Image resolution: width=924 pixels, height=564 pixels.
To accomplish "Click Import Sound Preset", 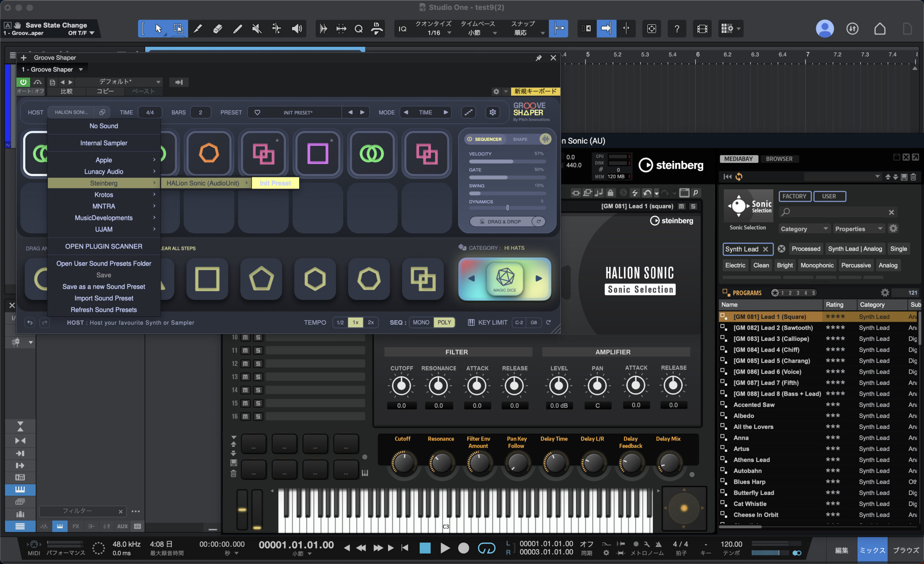I will 104,298.
